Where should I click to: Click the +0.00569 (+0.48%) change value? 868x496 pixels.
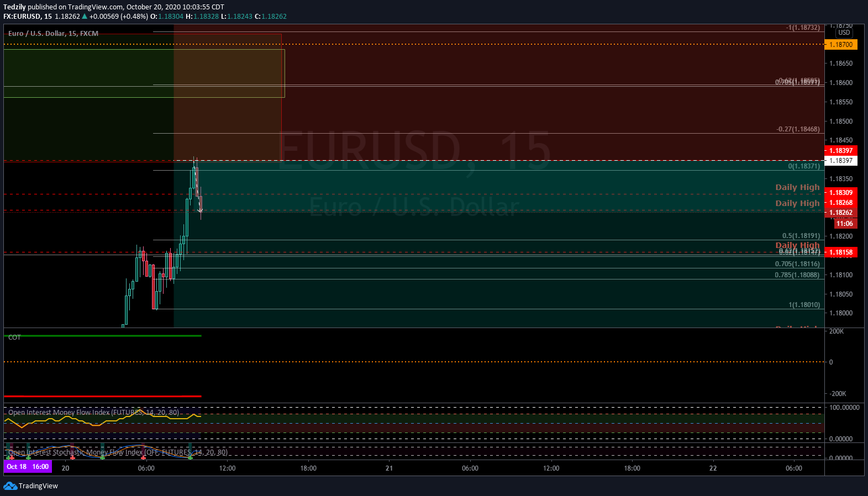[118, 17]
